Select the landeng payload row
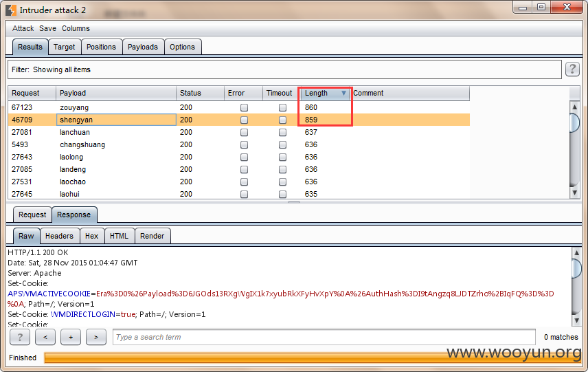Viewport: 588px width, 372px height. point(238,170)
